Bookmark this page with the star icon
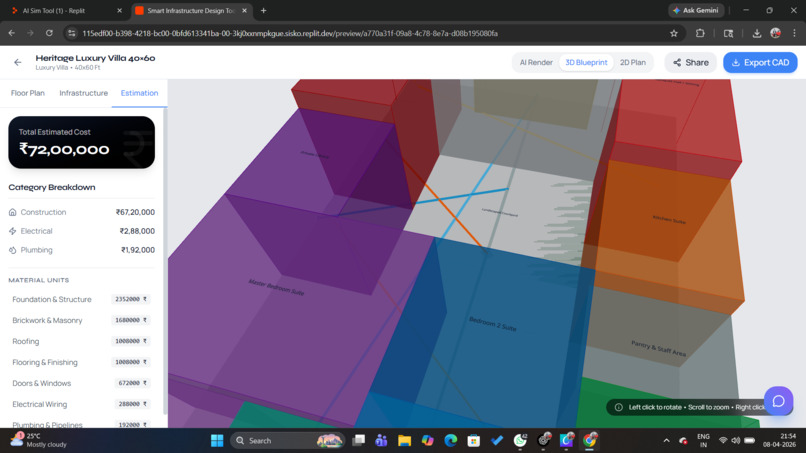806x453 pixels. tap(674, 33)
